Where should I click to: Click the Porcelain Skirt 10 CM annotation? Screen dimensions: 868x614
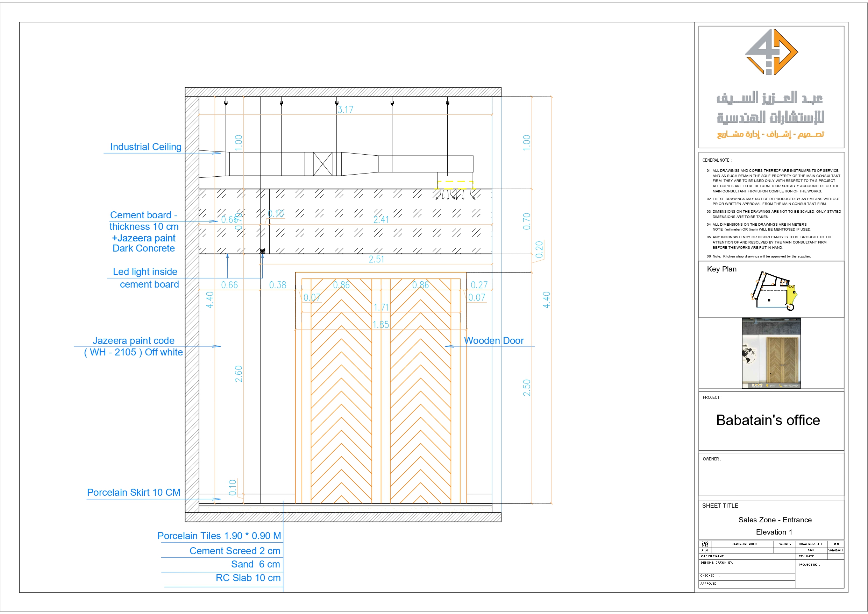(134, 493)
